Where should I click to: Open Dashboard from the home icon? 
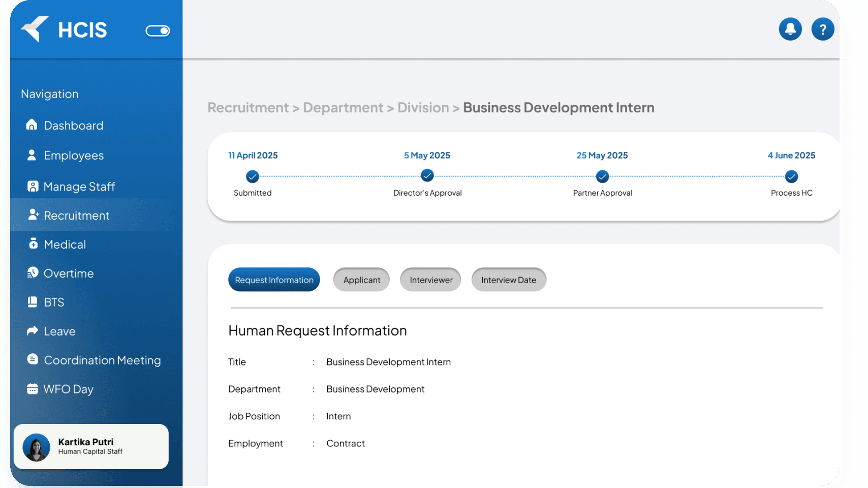click(32, 125)
